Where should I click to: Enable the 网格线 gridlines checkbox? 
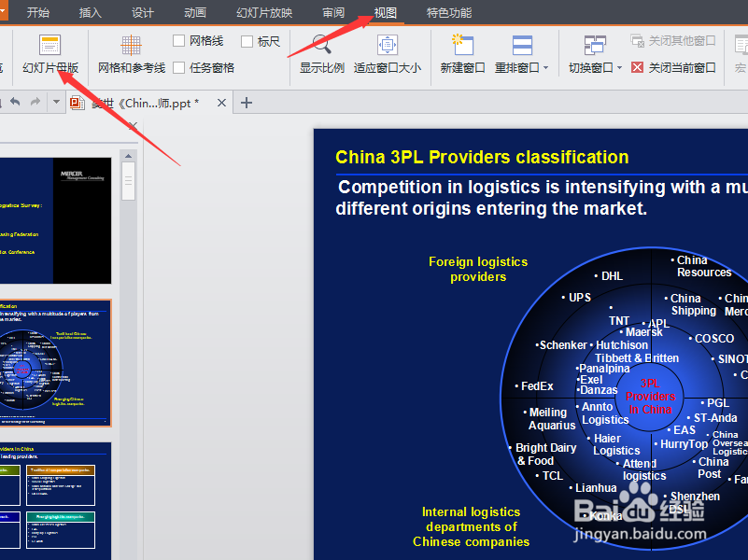(x=179, y=41)
